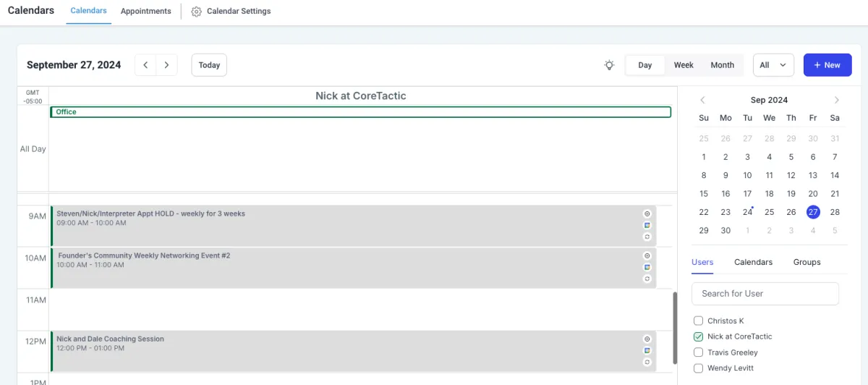Click top circular icon on Nick and Dale Coaching Session
This screenshot has width=868, height=385.
[x=647, y=339]
